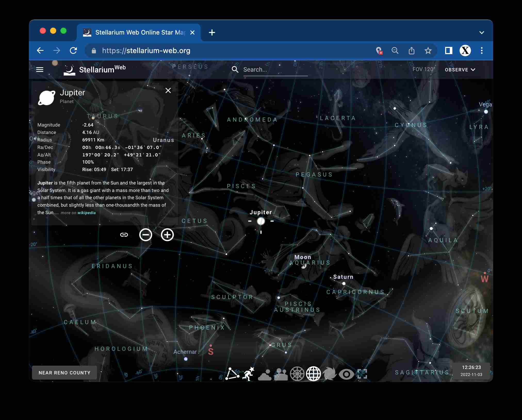Zoom out with the minus circle button
The width and height of the screenshot is (522, 420).
pyautogui.click(x=146, y=235)
